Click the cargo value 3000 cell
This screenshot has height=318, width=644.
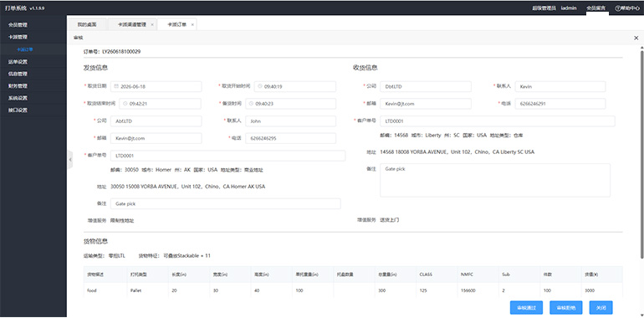coord(601,290)
